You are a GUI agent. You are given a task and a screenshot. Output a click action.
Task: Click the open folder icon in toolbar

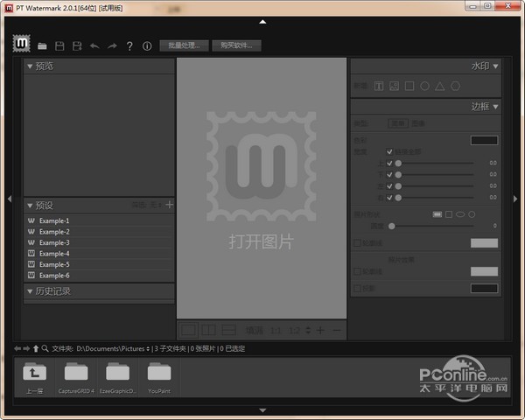(43, 45)
